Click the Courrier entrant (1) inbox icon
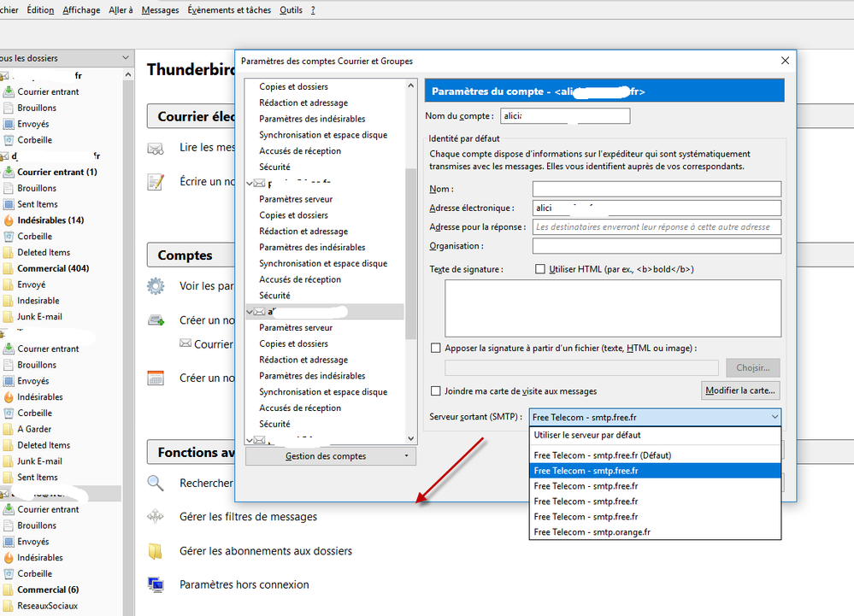Image resolution: width=854 pixels, height=616 pixels. [x=9, y=172]
